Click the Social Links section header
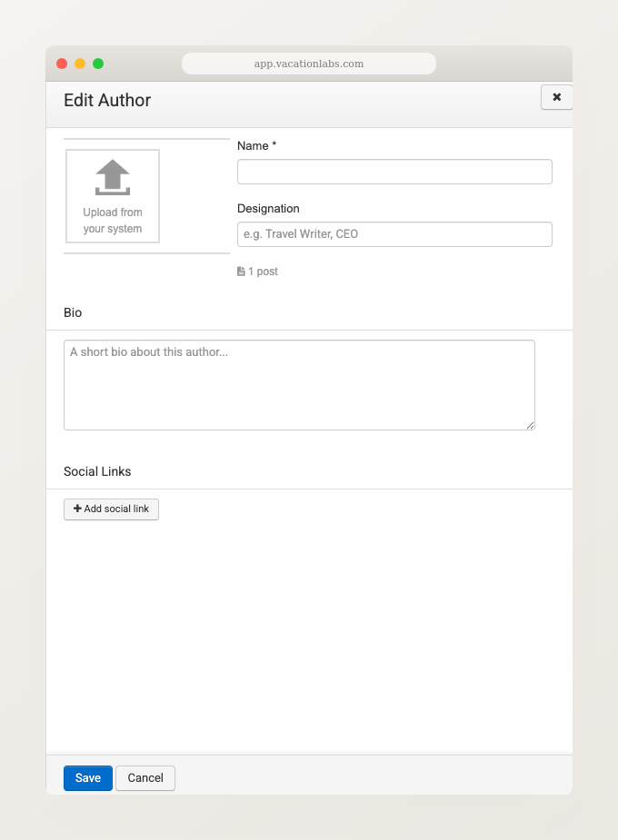 click(97, 471)
